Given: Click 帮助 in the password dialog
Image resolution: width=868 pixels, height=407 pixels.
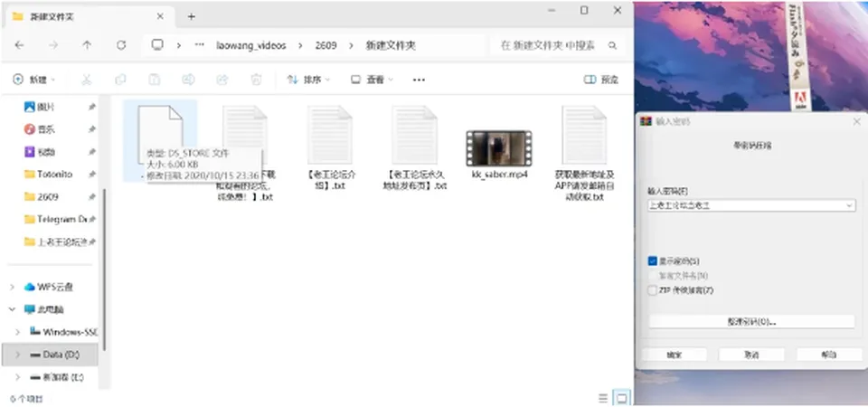Looking at the screenshot, I should [x=829, y=355].
